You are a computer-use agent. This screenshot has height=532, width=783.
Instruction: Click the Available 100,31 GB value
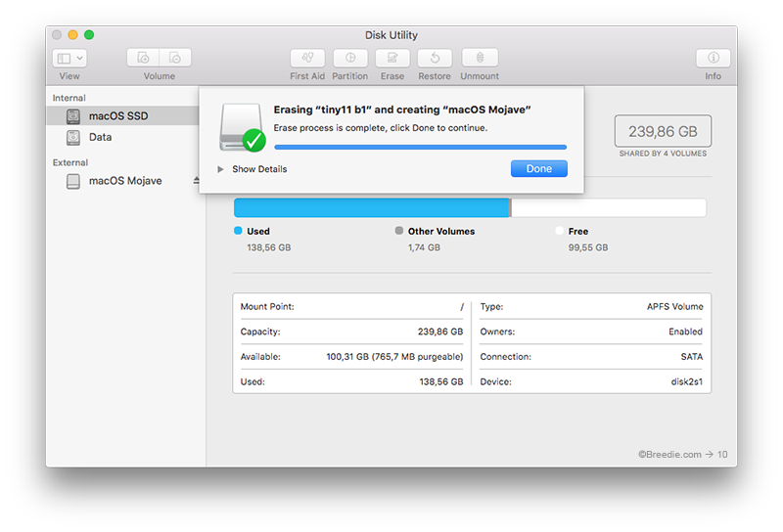[x=394, y=357]
